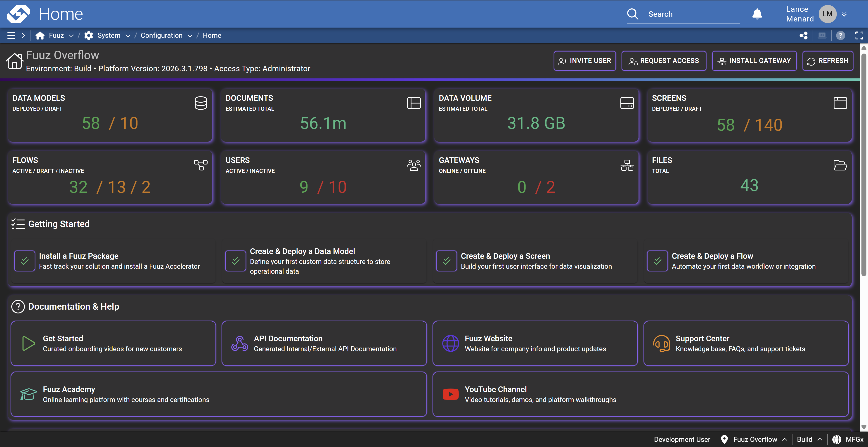Click the System breadcrumb label
Screen dimensions: 868x447
[x=109, y=35]
